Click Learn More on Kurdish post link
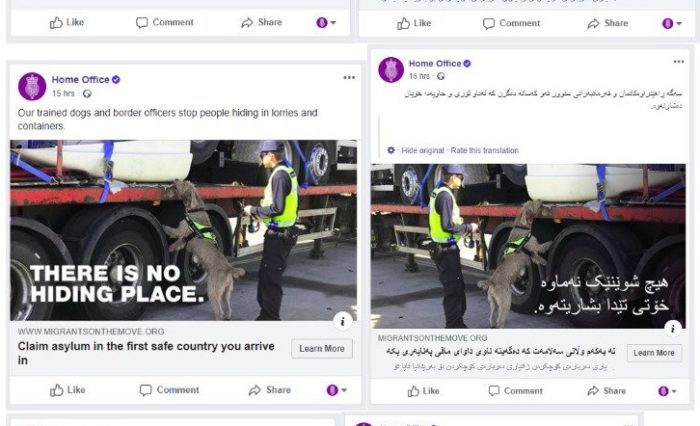 point(654,353)
